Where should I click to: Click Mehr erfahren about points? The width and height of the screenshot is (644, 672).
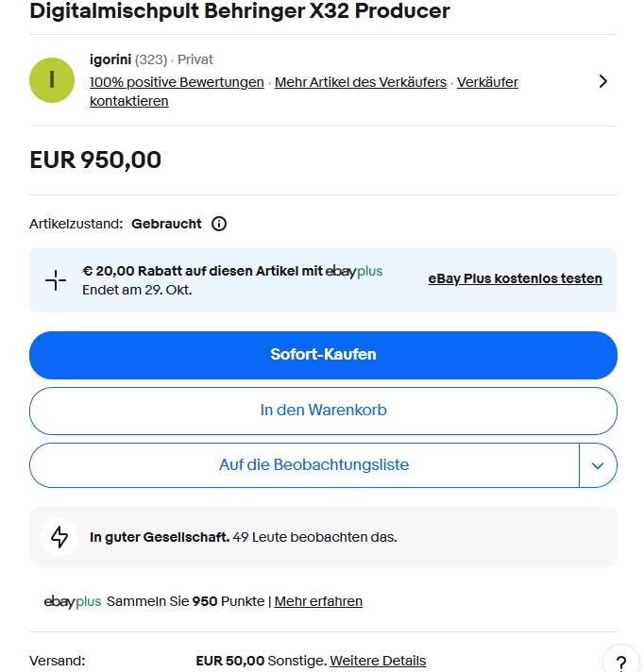pyautogui.click(x=318, y=601)
